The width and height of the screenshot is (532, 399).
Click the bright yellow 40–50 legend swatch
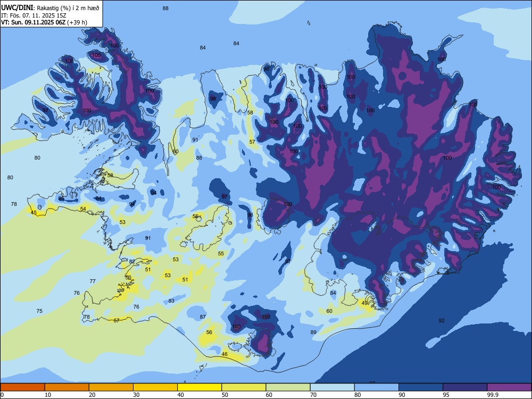(199, 387)
